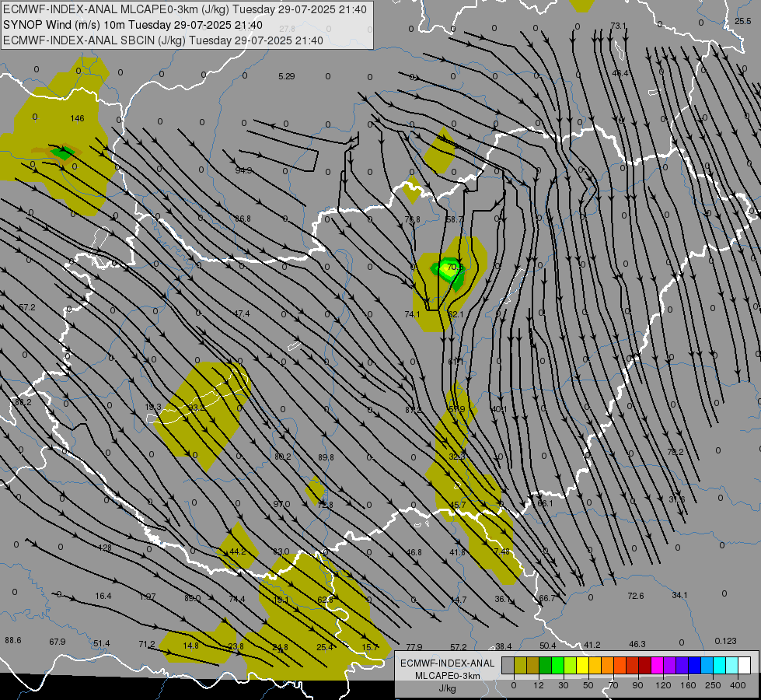Click the map value 46.3
This screenshot has width=761, height=700.
click(x=637, y=644)
